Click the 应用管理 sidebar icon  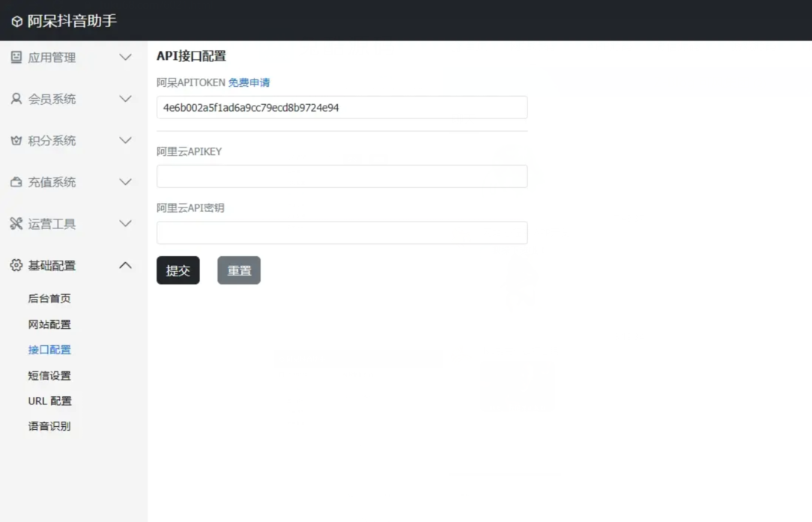coord(16,57)
